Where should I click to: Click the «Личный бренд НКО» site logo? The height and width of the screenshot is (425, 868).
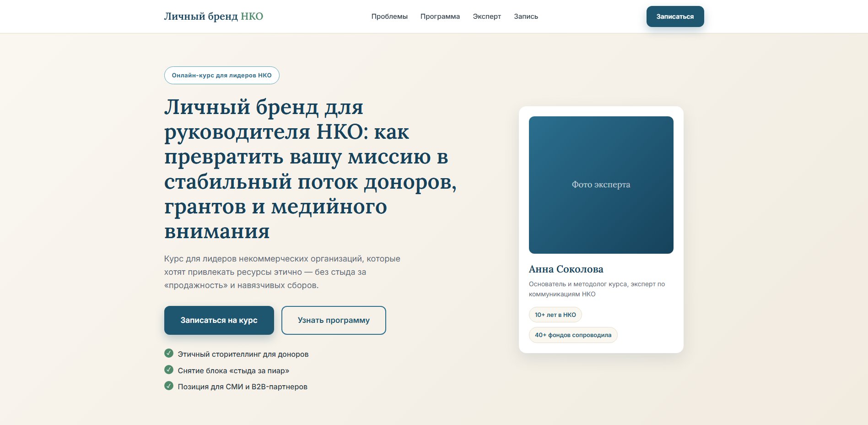pos(213,16)
